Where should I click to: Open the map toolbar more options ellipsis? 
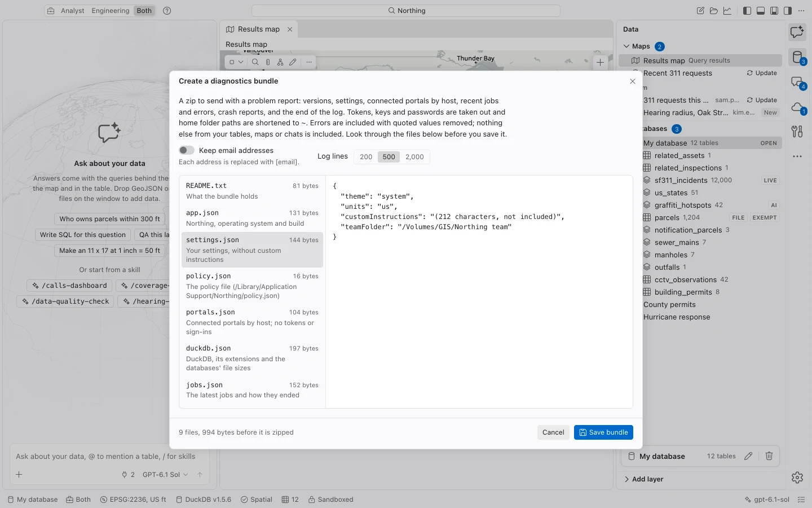click(309, 62)
